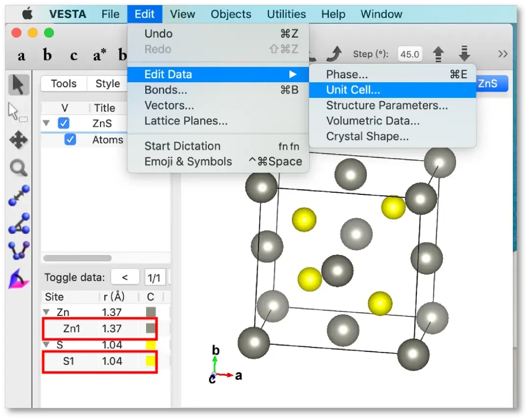Select the arrow pointer tool in left toolbar
This screenshot has height=420, width=529.
pos(19,85)
